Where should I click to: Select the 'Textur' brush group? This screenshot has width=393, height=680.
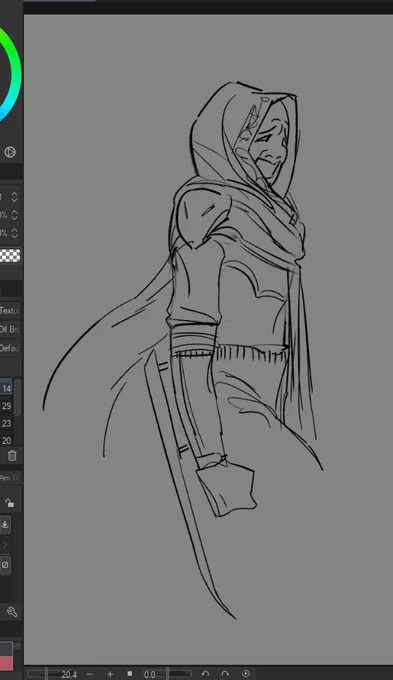(10, 311)
